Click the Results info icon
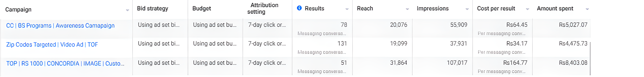This screenshot has width=644, height=77. [x=299, y=8]
